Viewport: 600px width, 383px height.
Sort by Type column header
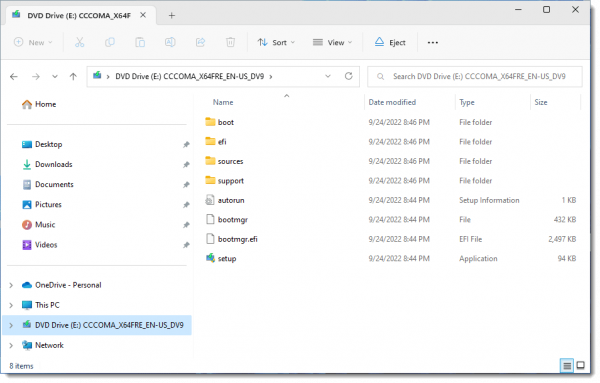click(467, 102)
